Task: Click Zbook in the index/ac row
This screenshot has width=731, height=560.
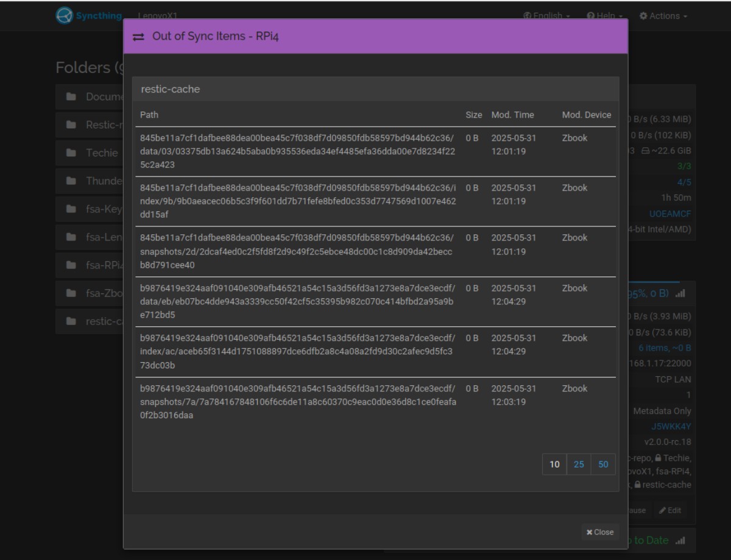Action: (x=574, y=338)
